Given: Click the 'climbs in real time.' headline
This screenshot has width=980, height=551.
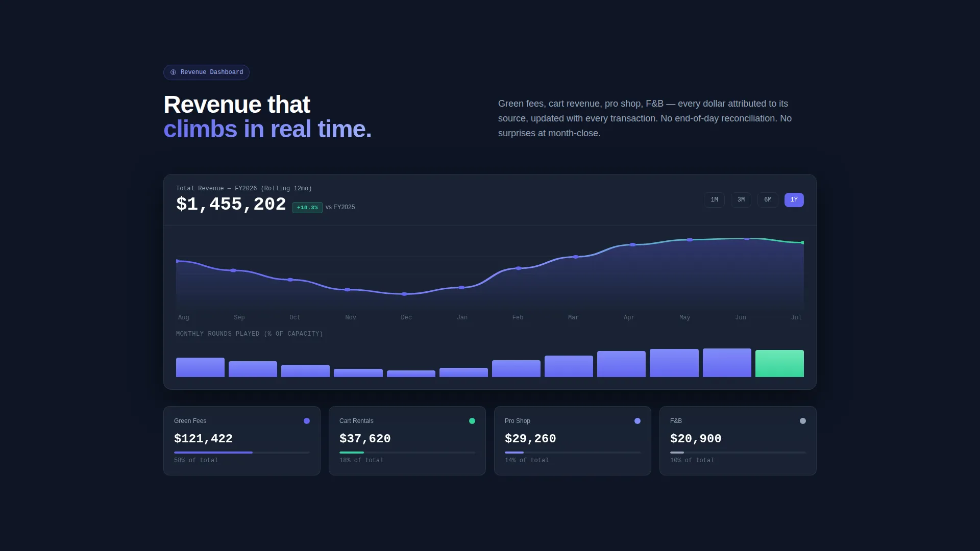Looking at the screenshot, I should tap(267, 129).
